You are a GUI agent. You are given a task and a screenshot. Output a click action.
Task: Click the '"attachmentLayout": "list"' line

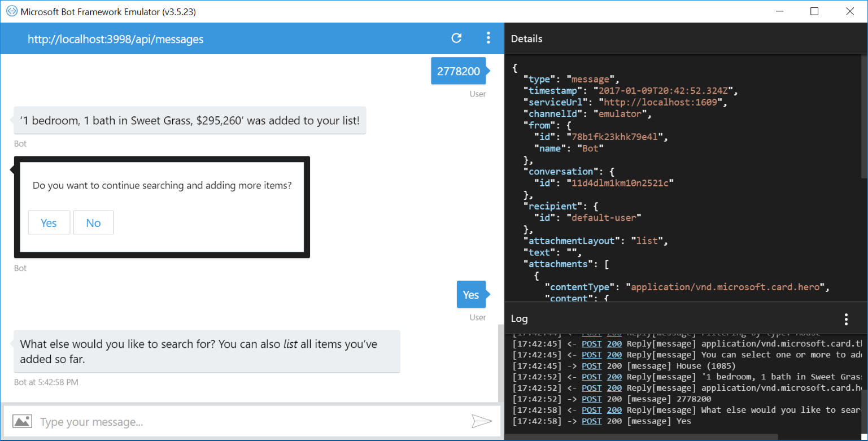tap(595, 241)
